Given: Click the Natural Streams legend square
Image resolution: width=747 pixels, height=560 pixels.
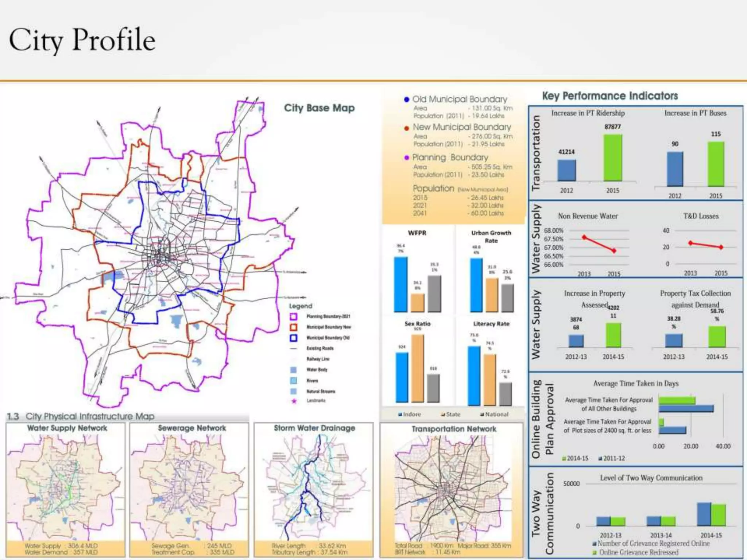Looking at the screenshot, I should (293, 391).
